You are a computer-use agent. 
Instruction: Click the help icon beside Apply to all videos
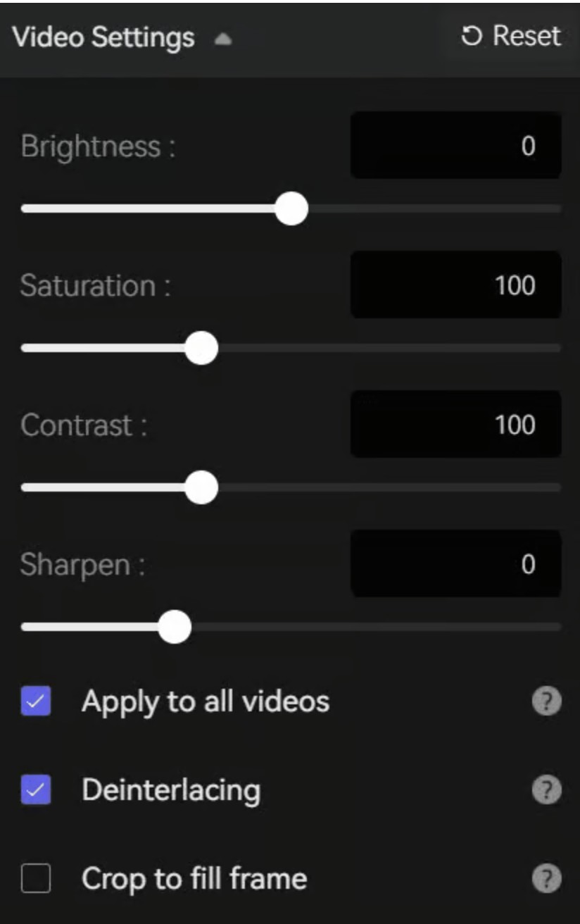click(x=546, y=701)
